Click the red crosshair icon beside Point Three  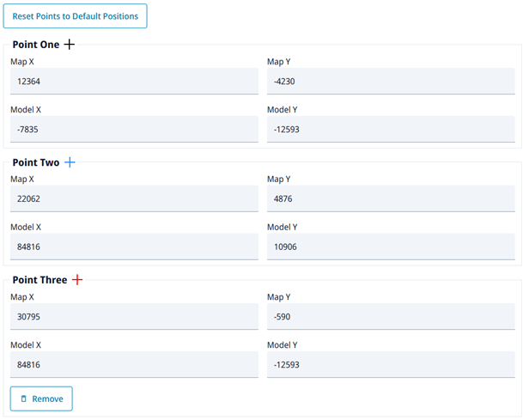tap(77, 280)
